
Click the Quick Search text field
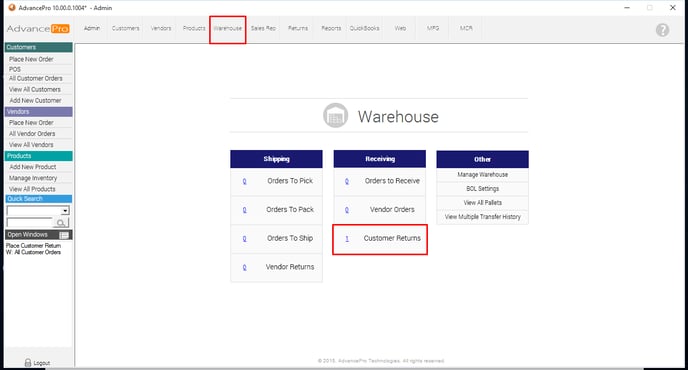(30, 223)
